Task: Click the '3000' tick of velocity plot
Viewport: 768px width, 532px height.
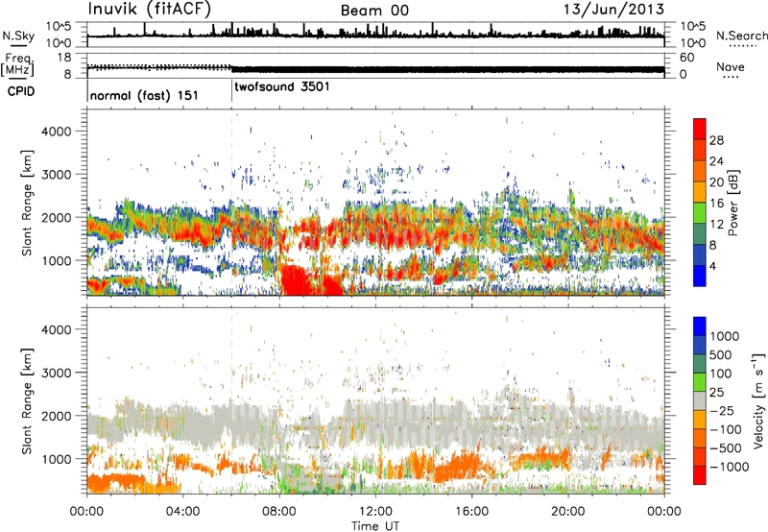Action: (56, 373)
